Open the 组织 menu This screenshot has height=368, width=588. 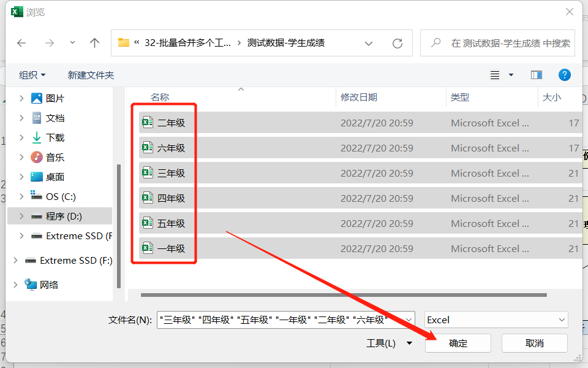(x=32, y=75)
